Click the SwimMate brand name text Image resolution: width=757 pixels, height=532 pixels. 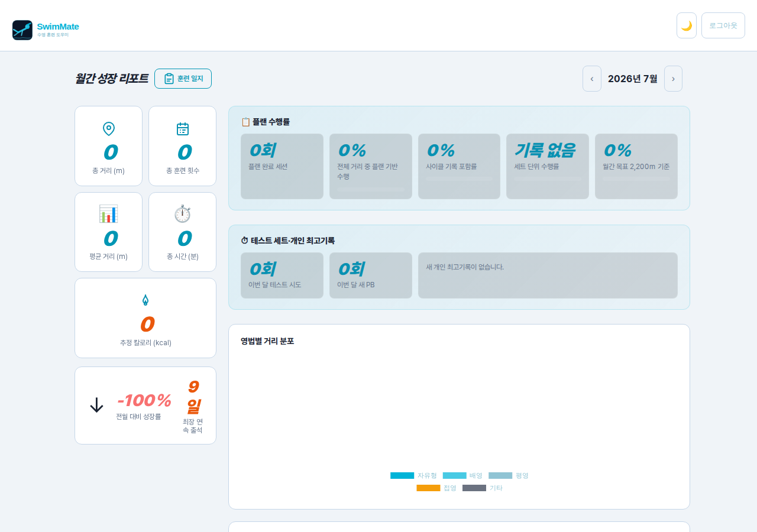[x=58, y=26]
